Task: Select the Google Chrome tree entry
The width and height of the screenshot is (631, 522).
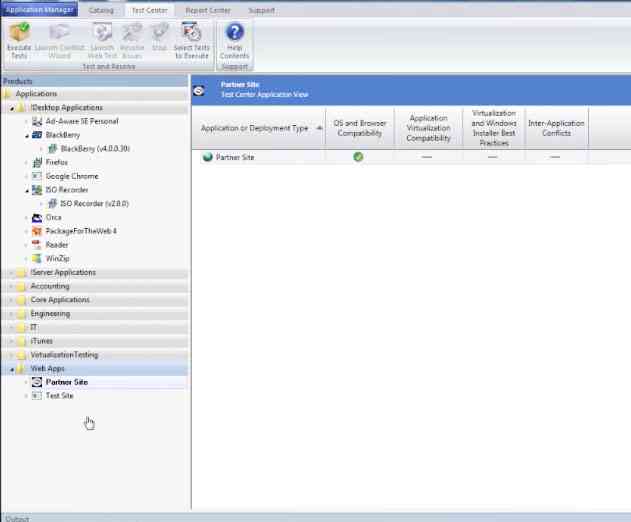Action: click(x=72, y=176)
